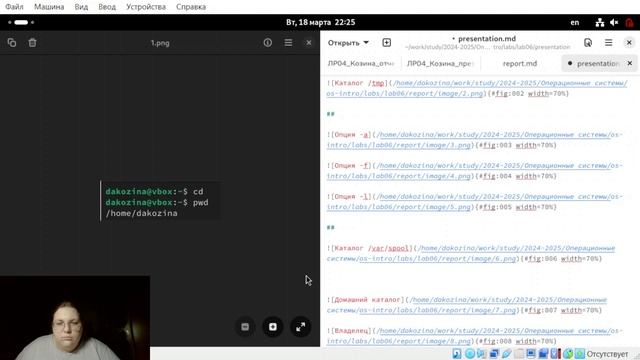Click the displayed terminal screenshot image
The image size is (640, 360).
(x=160, y=201)
